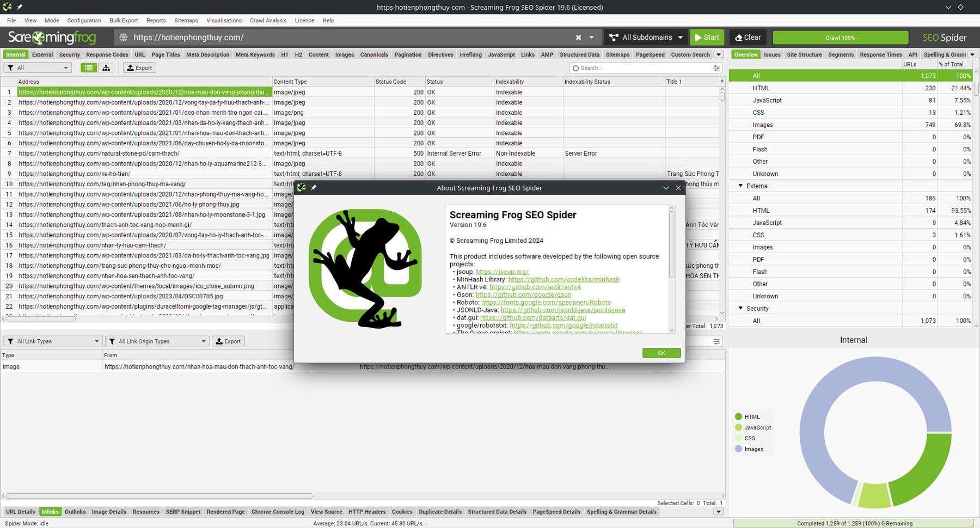Expand more main tabs arrow

pyautogui.click(x=719, y=54)
